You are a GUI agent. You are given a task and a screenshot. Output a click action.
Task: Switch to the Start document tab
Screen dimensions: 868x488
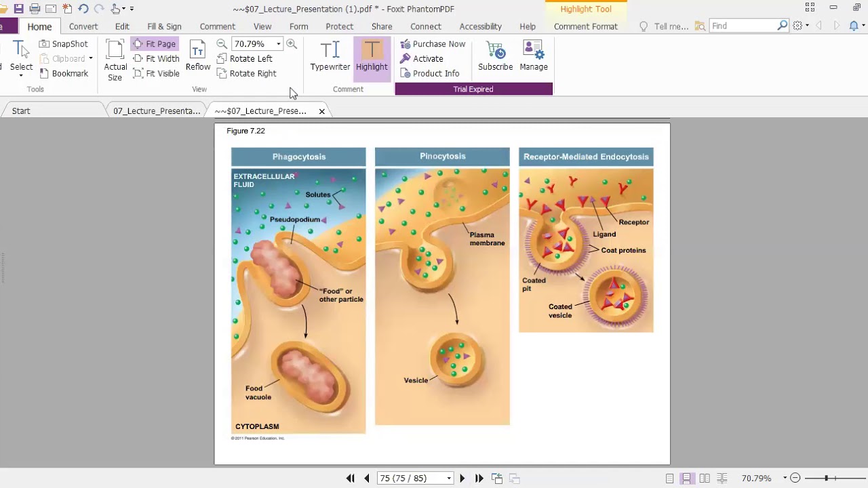21,111
